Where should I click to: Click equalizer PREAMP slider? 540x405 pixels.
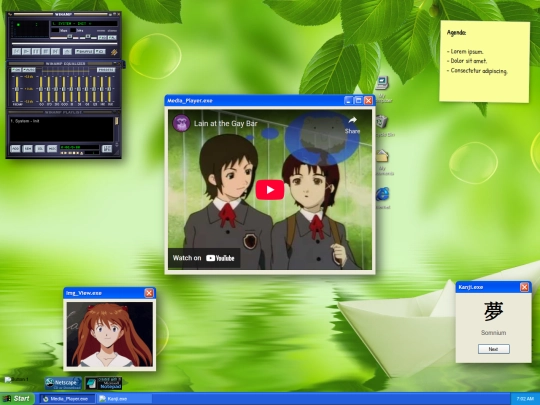tap(17, 89)
